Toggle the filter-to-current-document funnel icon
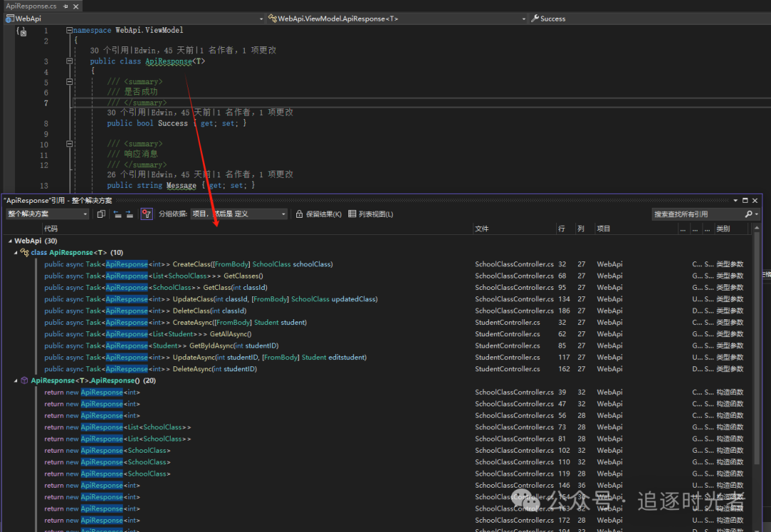 tap(146, 214)
